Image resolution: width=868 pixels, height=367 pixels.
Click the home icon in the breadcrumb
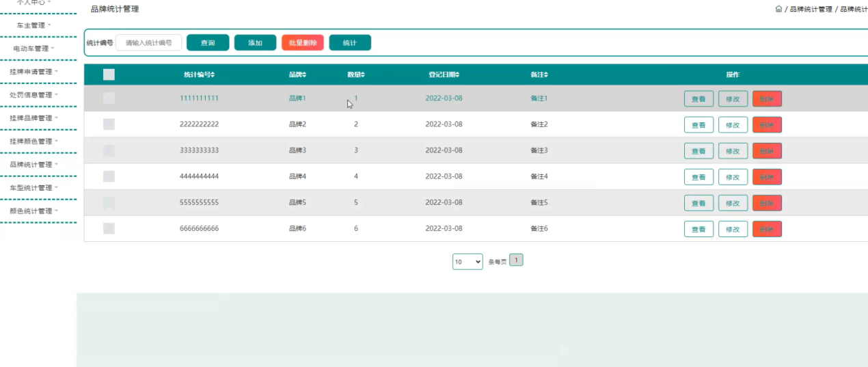[779, 10]
